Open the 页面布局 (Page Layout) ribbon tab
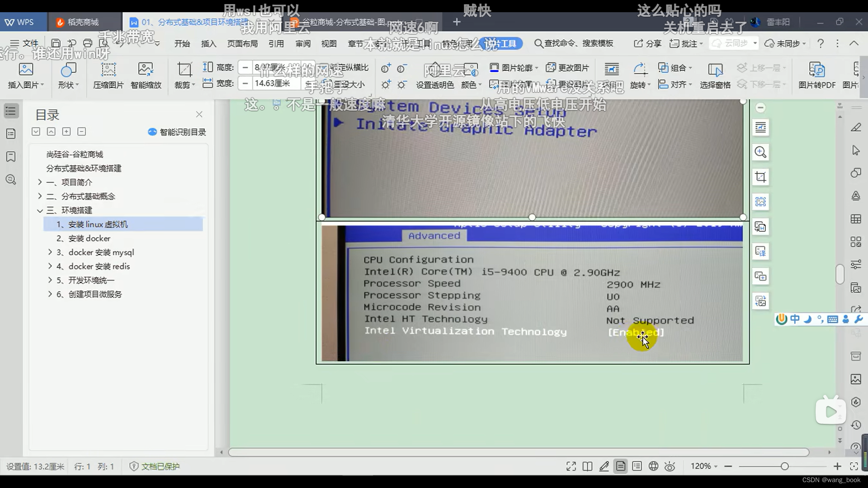 point(242,43)
